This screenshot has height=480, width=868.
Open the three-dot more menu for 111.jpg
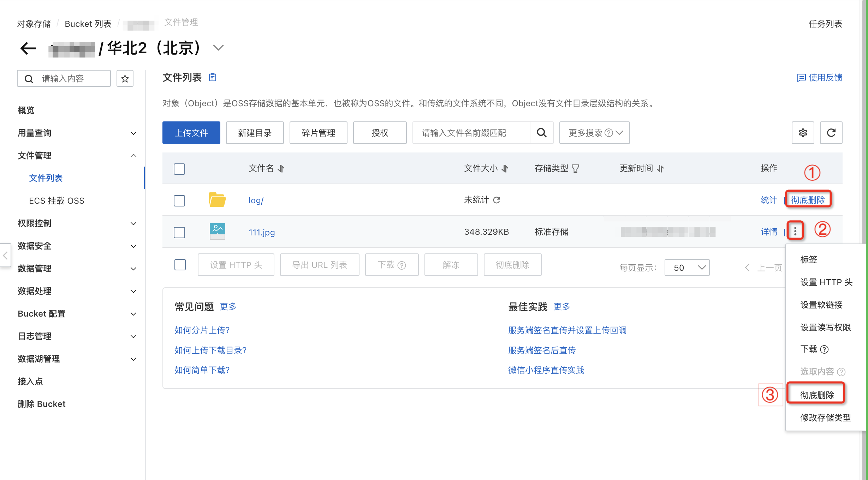click(795, 231)
